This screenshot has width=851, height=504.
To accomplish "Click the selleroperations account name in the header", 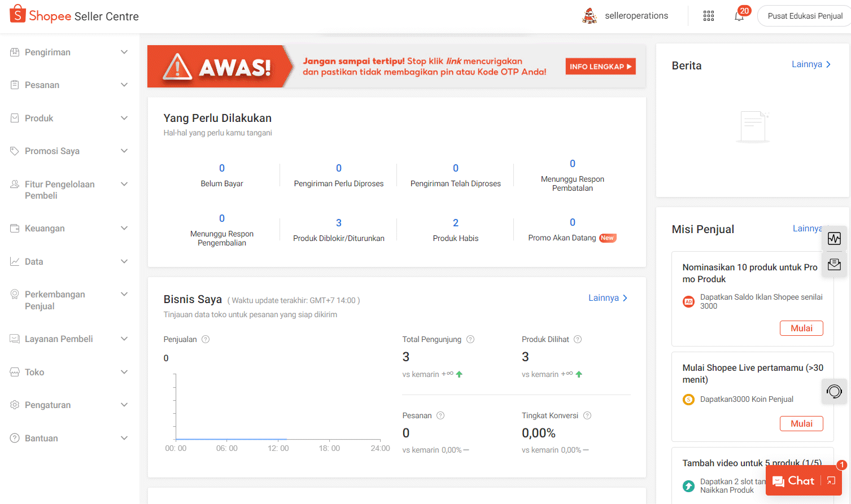I will click(636, 15).
